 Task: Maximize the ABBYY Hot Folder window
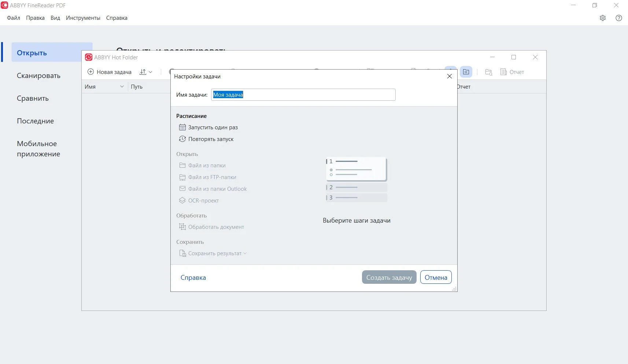coord(514,57)
